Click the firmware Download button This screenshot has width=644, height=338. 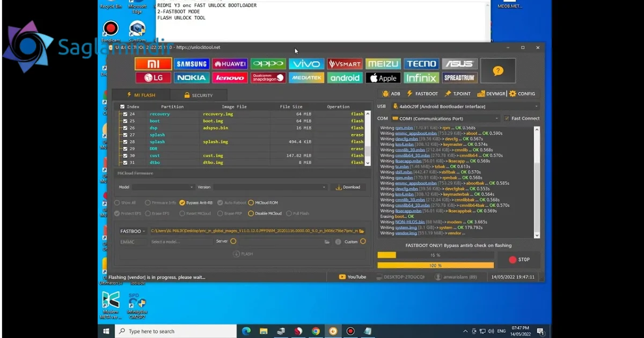tap(348, 187)
